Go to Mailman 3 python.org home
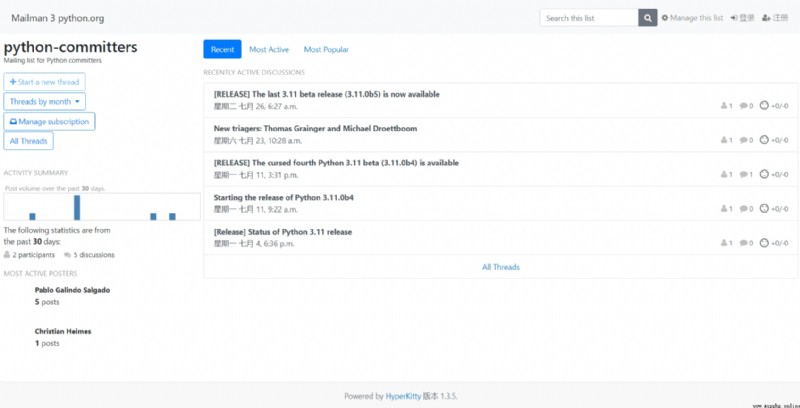The image size is (800, 408). pyautogui.click(x=58, y=18)
